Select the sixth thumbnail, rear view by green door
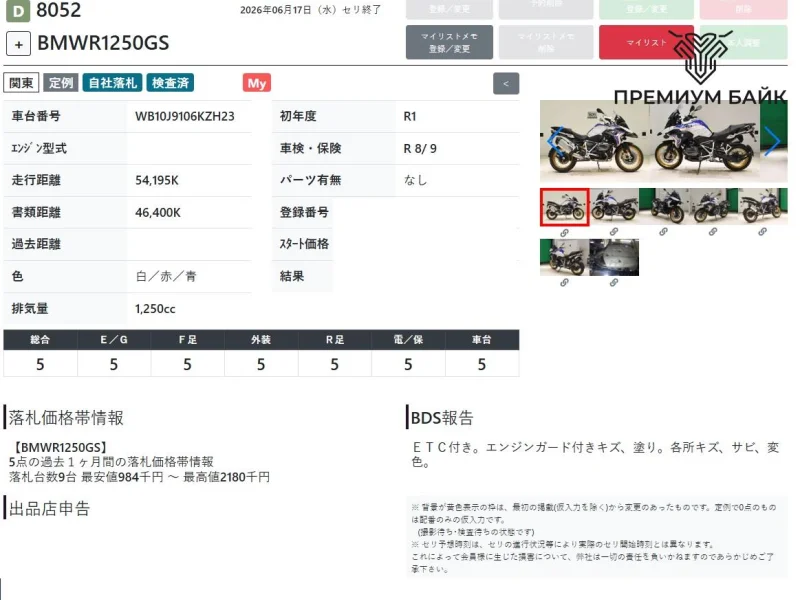The image size is (800, 600). pyautogui.click(x=564, y=257)
